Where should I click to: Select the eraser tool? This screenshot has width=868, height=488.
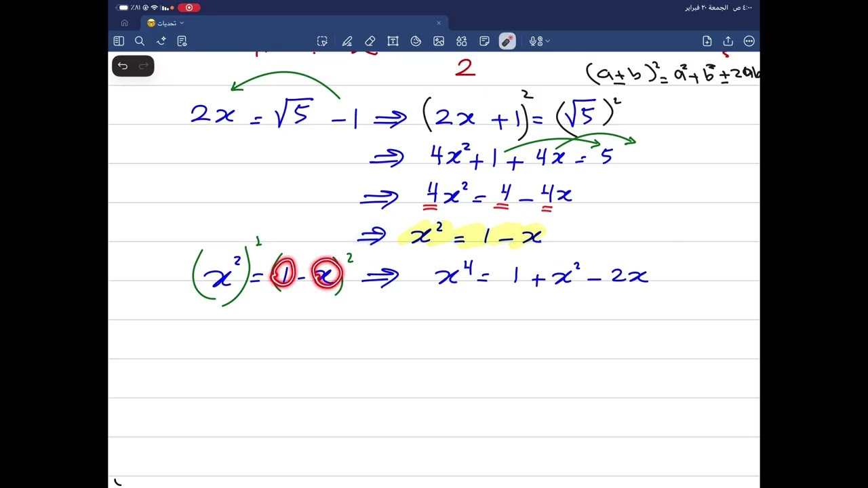point(370,41)
